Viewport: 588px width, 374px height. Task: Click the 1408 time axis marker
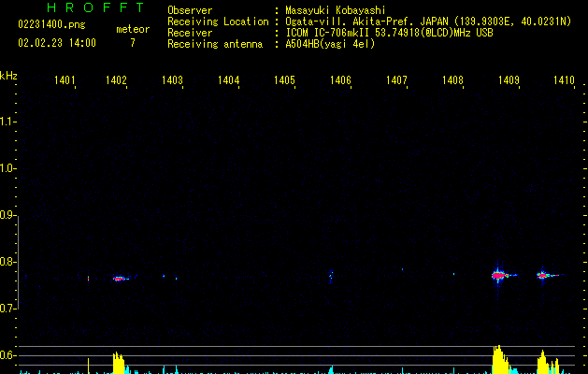[x=452, y=80]
